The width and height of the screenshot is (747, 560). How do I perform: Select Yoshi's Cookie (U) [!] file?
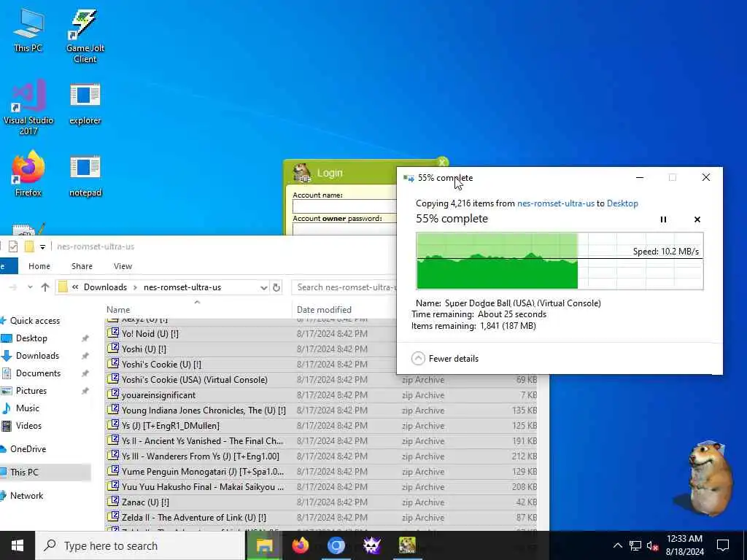click(x=161, y=365)
